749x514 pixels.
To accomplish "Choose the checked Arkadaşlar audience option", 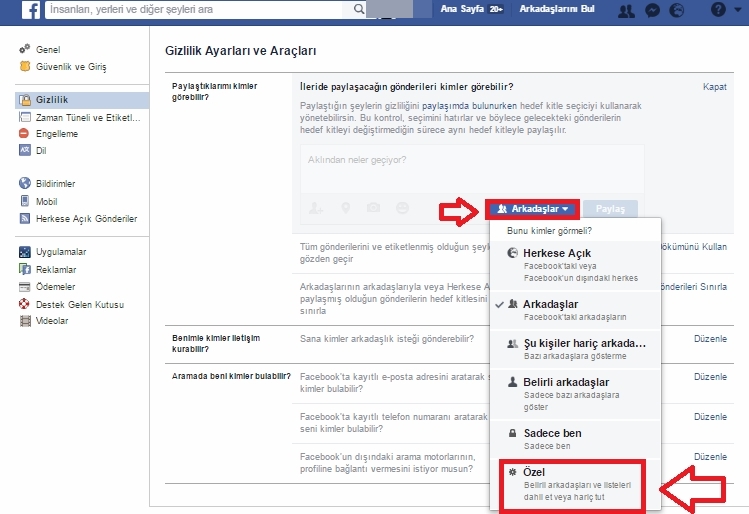I will [576, 310].
